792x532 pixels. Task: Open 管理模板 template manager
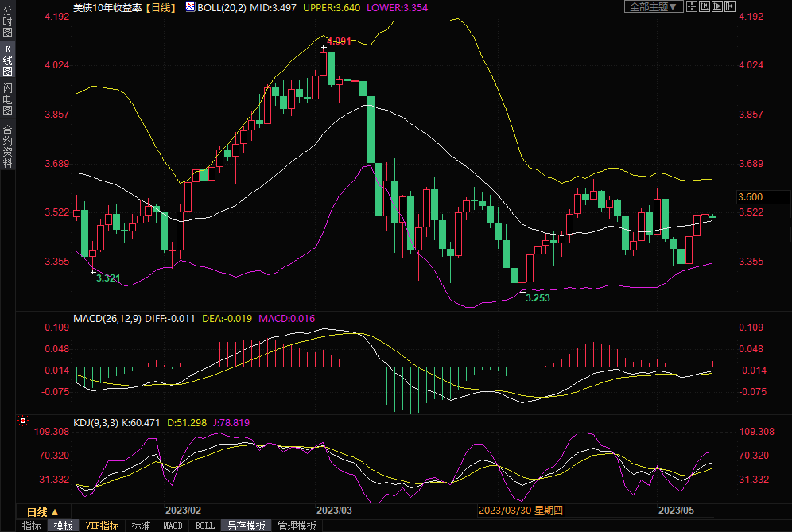tap(297, 526)
